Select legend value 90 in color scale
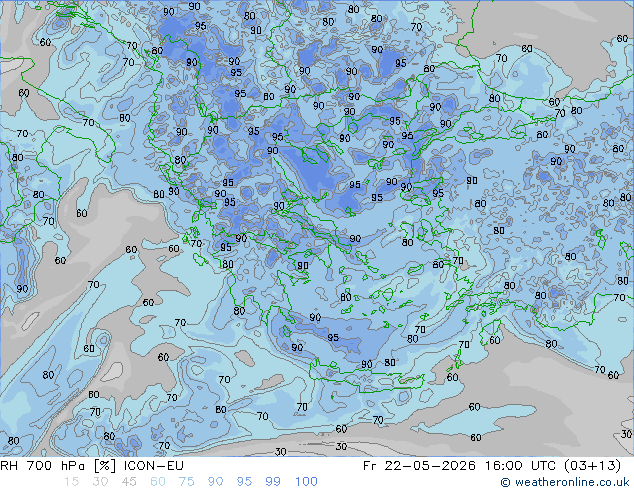 click(215, 482)
